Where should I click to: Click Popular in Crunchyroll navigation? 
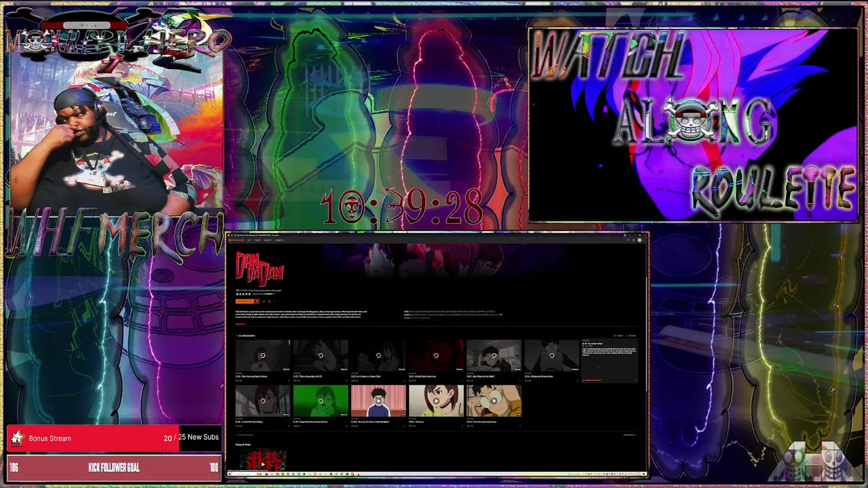tap(258, 240)
